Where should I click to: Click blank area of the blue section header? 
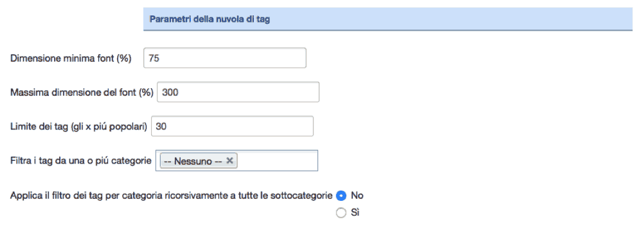tap(452, 19)
